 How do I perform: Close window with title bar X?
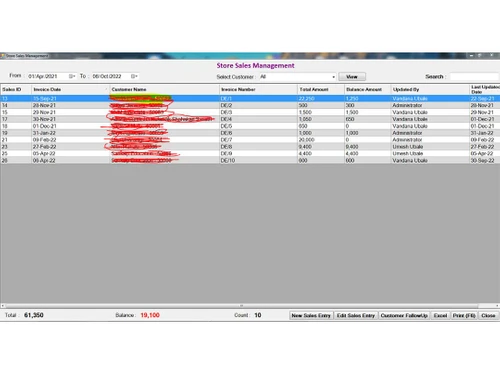pyautogui.click(x=492, y=56)
